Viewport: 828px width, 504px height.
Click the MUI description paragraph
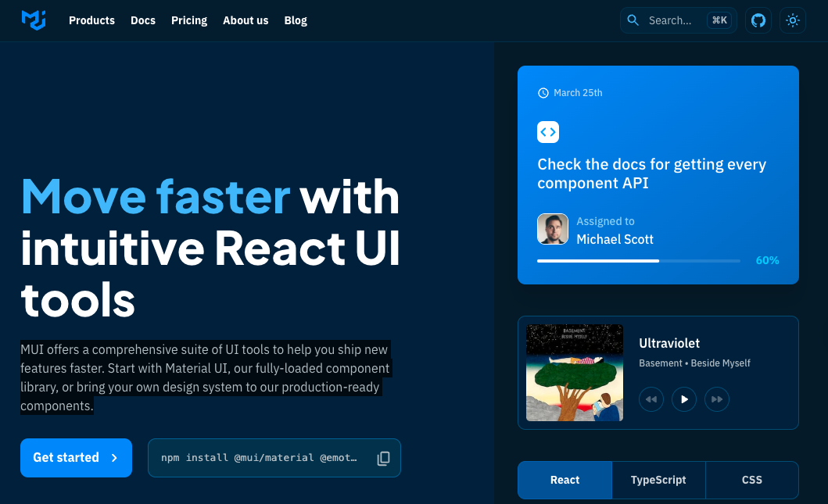tap(206, 377)
